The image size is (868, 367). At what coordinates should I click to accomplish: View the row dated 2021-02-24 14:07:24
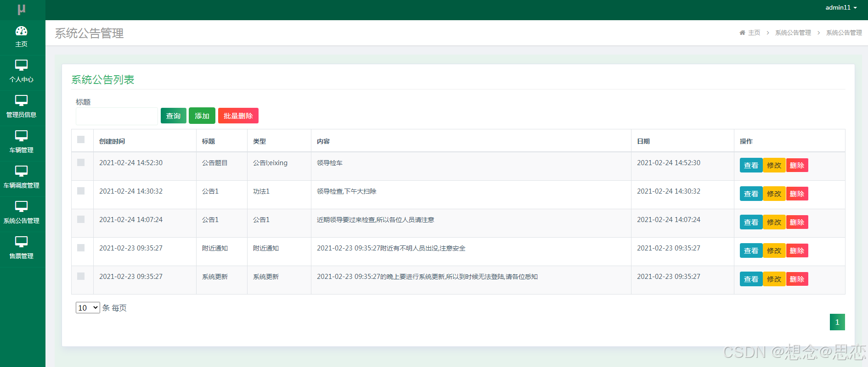click(x=751, y=222)
